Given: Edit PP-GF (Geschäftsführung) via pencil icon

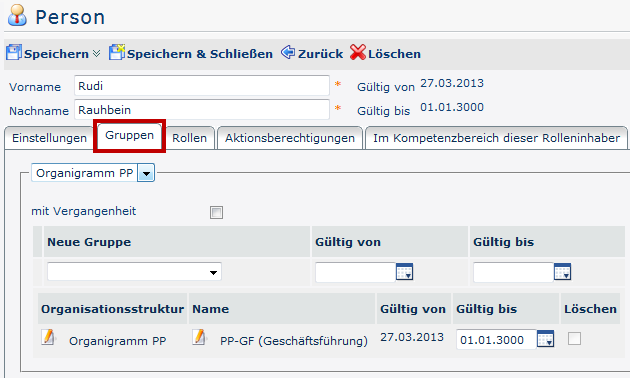Looking at the screenshot, I should 199,337.
